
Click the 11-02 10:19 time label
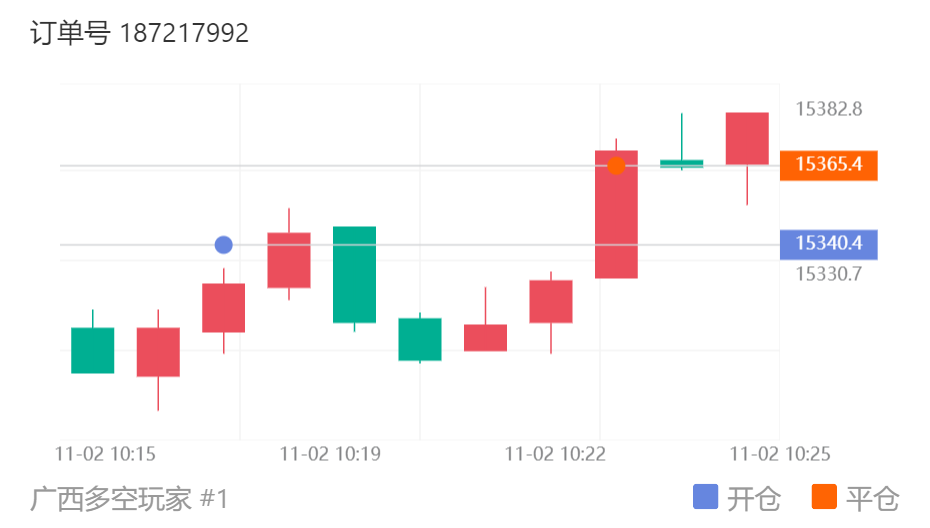[x=330, y=454]
